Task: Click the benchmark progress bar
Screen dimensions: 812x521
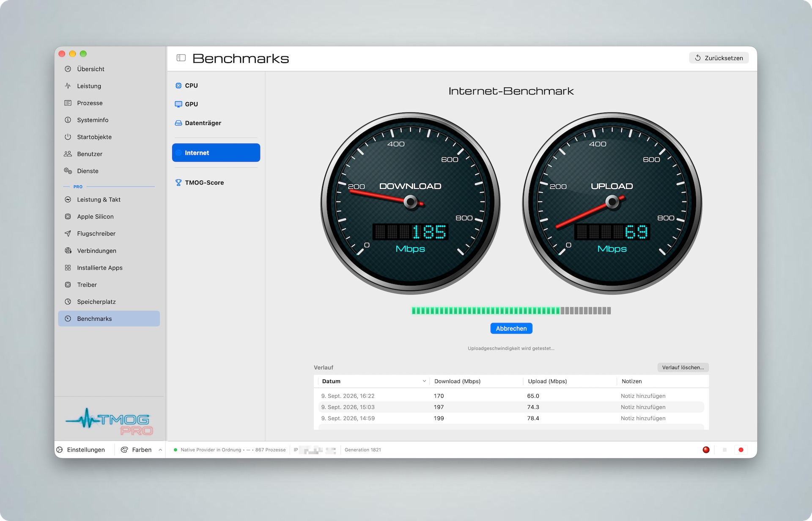Action: tap(511, 311)
